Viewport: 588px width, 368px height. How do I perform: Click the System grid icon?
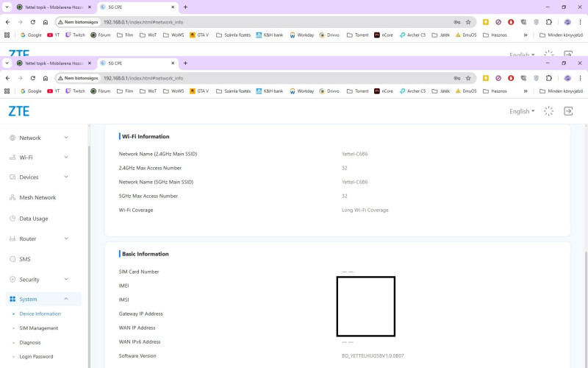pos(12,299)
